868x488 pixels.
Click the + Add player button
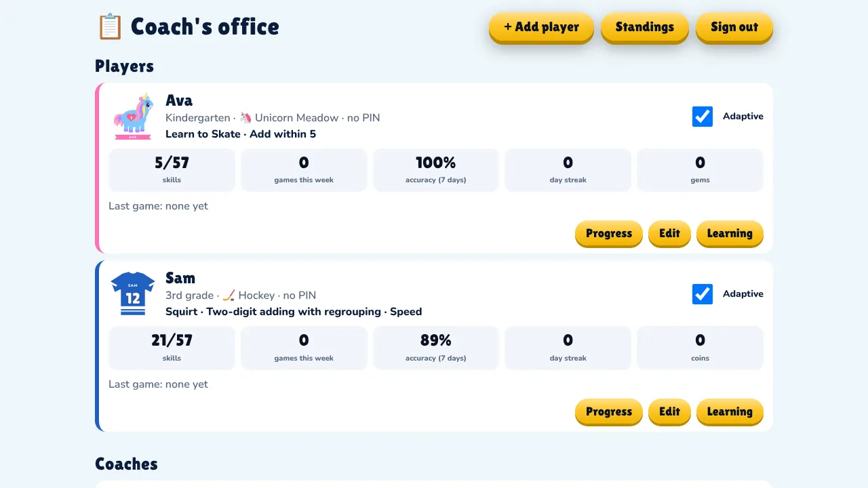coord(541,27)
